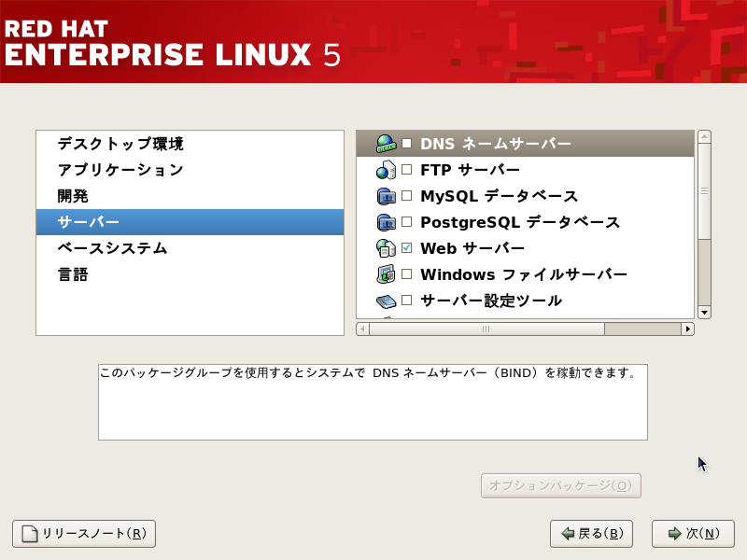The width and height of the screenshot is (747, 560).
Task: Click the vertical scrollbar thumb
Action: click(704, 191)
